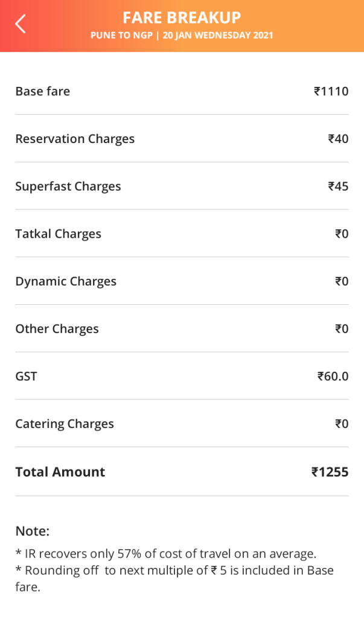Click the ₹1255 total value
The width and height of the screenshot is (364, 618).
coord(330,472)
